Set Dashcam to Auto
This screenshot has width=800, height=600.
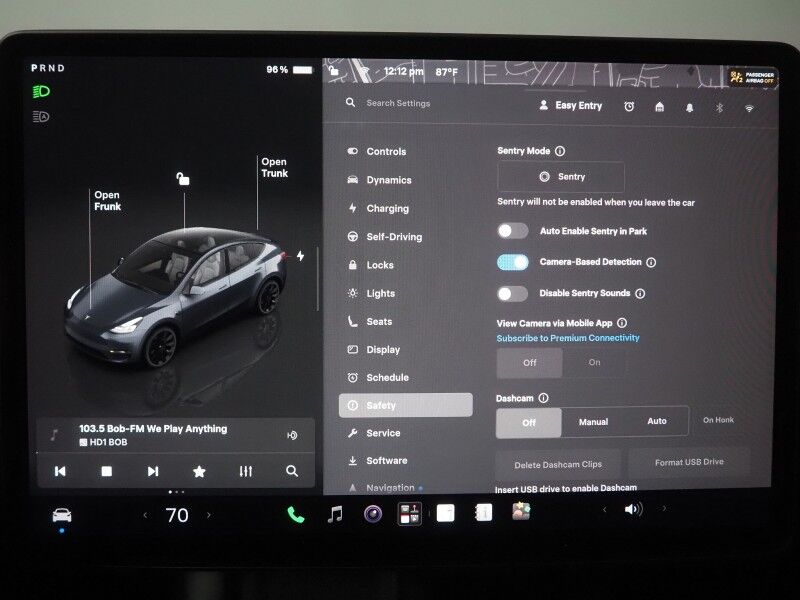(x=657, y=421)
